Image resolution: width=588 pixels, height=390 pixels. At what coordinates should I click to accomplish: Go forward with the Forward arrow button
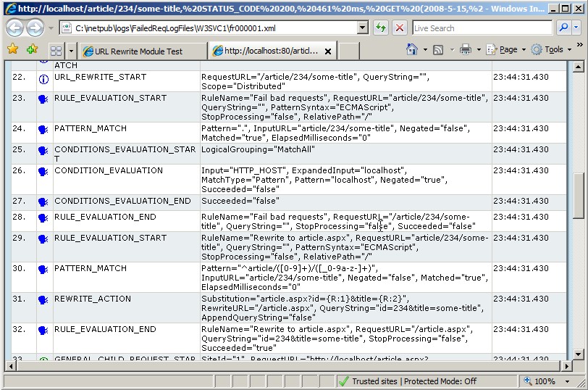[x=35, y=28]
